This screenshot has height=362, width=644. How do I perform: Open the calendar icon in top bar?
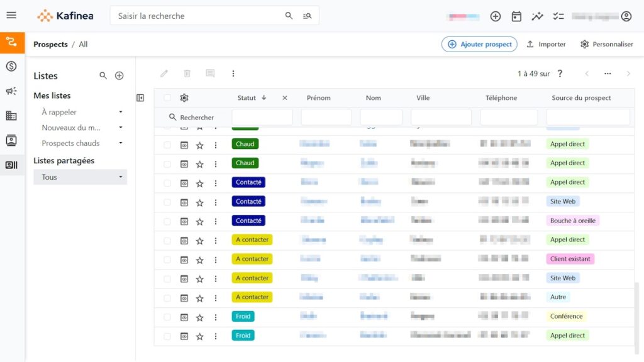point(516,16)
